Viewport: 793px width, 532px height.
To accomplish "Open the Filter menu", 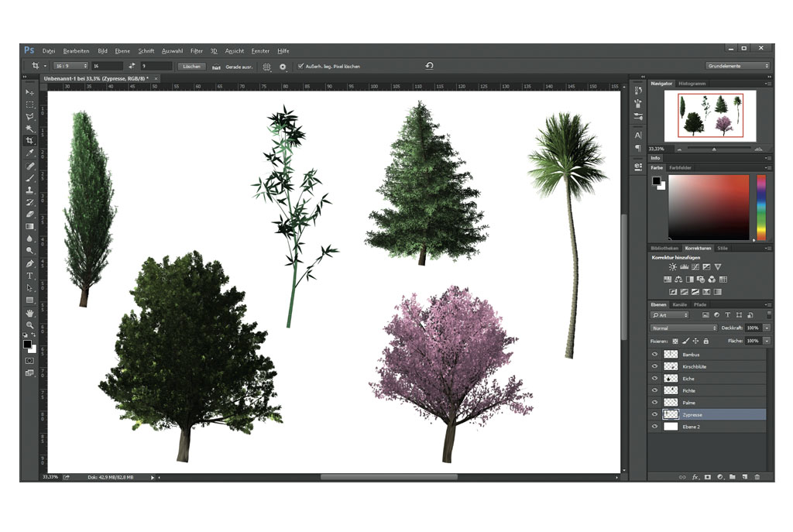I will tap(197, 50).
